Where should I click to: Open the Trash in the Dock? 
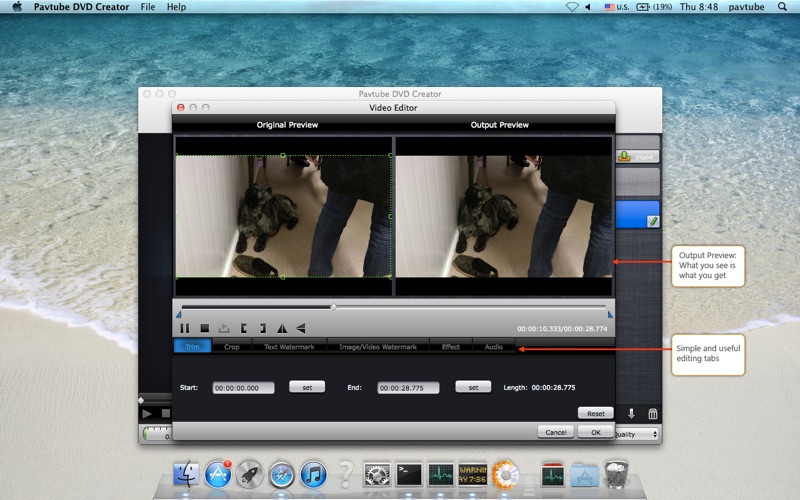coord(616,474)
